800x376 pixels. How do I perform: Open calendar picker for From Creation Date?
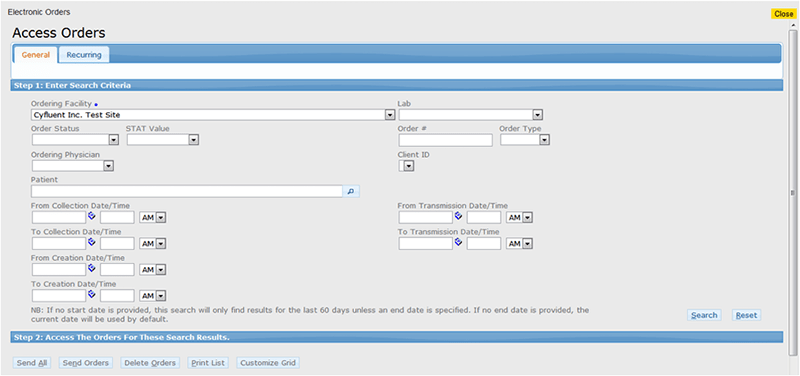pos(92,268)
